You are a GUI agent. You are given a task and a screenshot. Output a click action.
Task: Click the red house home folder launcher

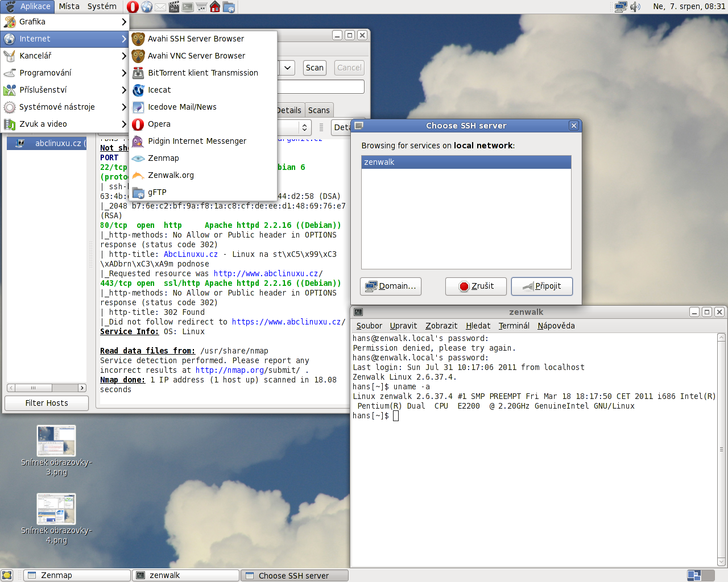point(215,7)
